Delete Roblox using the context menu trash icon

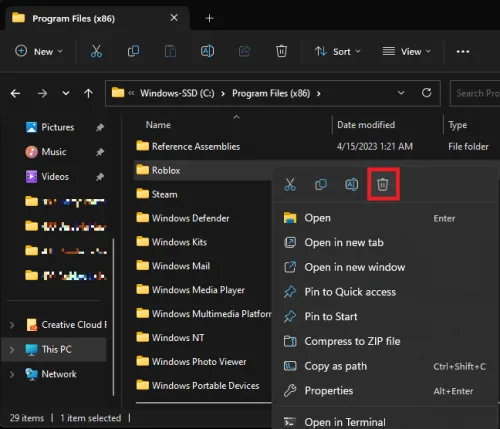point(383,184)
